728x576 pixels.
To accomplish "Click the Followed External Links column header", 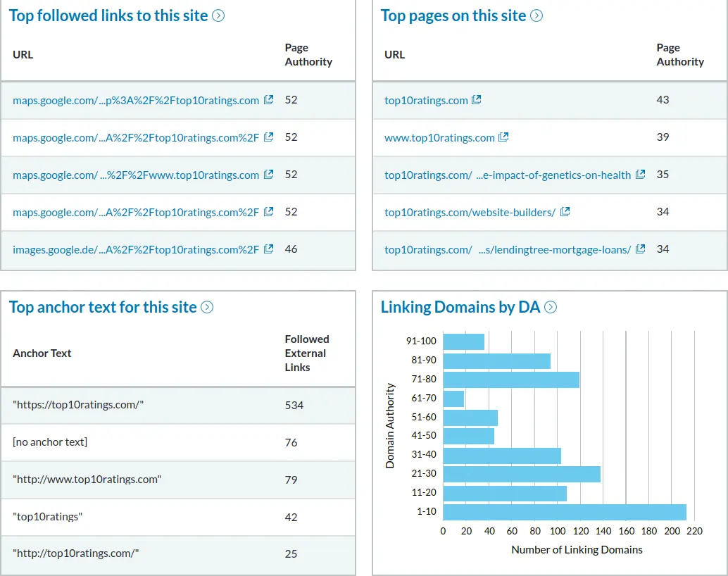I will point(307,353).
